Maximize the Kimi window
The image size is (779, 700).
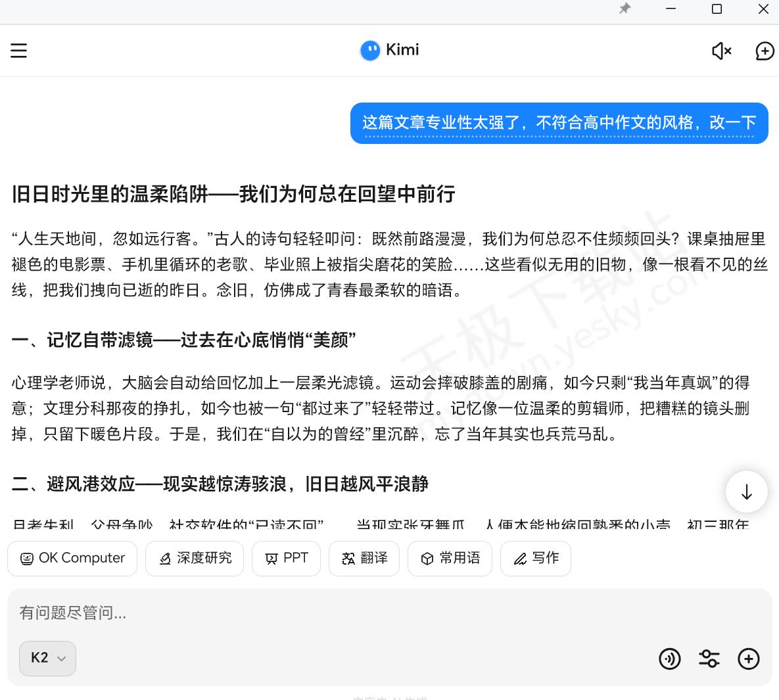717,9
